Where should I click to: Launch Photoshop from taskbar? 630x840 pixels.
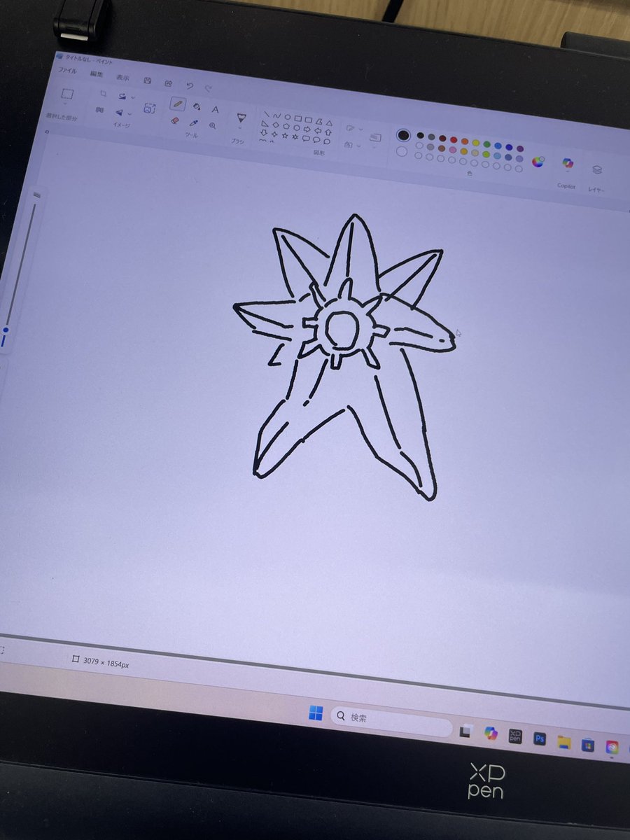click(540, 738)
